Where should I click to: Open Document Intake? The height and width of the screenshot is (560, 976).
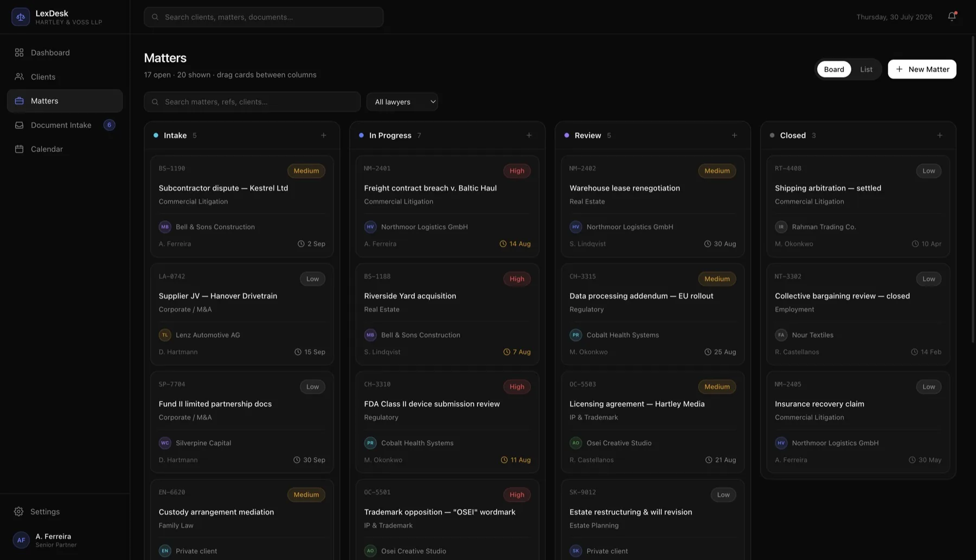pyautogui.click(x=65, y=125)
